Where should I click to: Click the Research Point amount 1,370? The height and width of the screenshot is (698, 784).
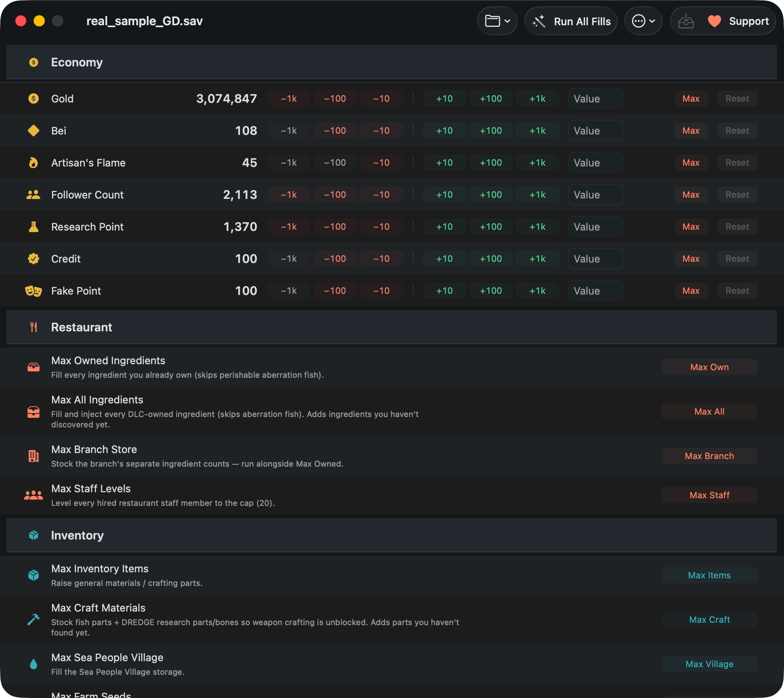click(240, 227)
